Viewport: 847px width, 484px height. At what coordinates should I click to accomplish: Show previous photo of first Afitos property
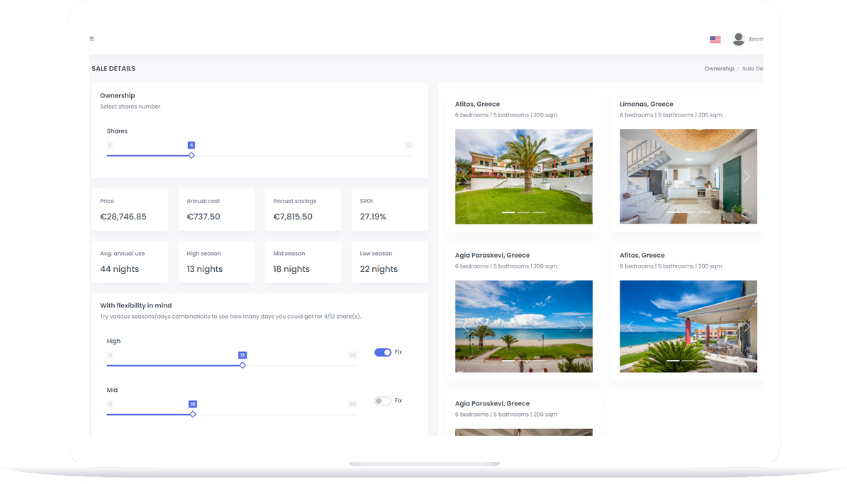[x=465, y=176]
